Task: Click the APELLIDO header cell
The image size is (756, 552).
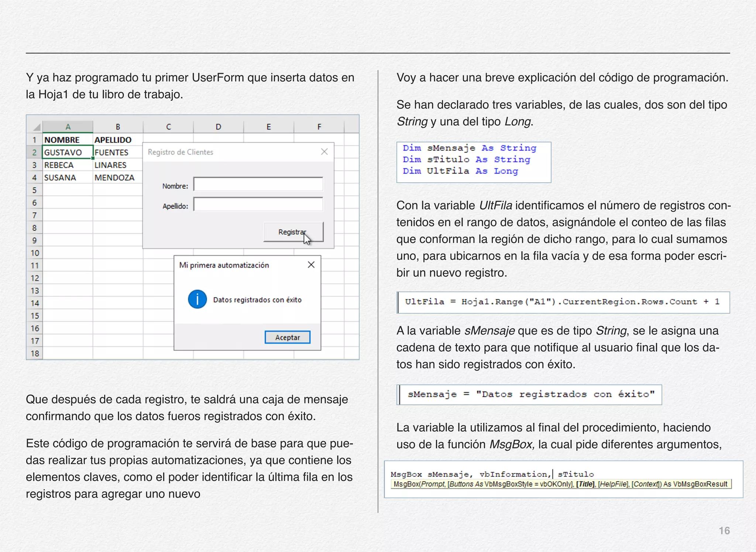Action: [x=118, y=140]
